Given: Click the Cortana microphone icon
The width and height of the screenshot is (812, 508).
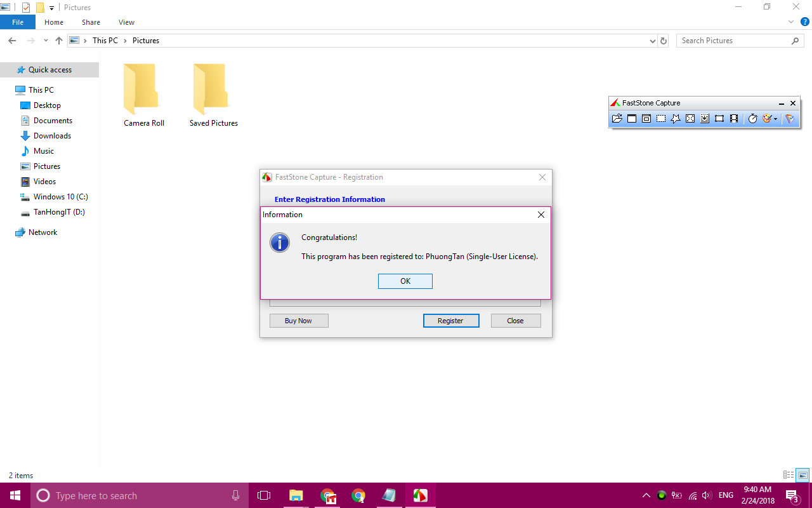Looking at the screenshot, I should point(235,495).
